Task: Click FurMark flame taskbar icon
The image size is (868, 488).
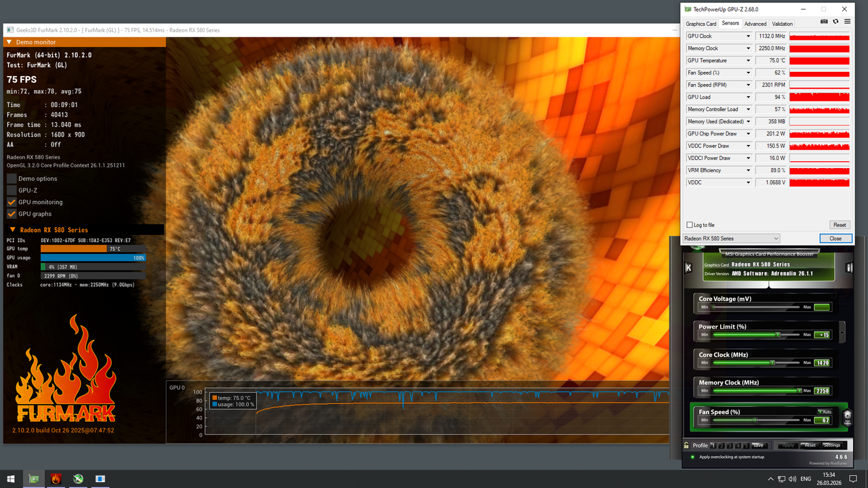Action: 56,479
